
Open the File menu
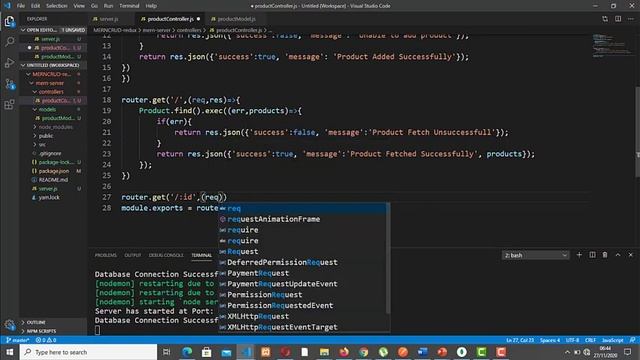pyautogui.click(x=21, y=6)
